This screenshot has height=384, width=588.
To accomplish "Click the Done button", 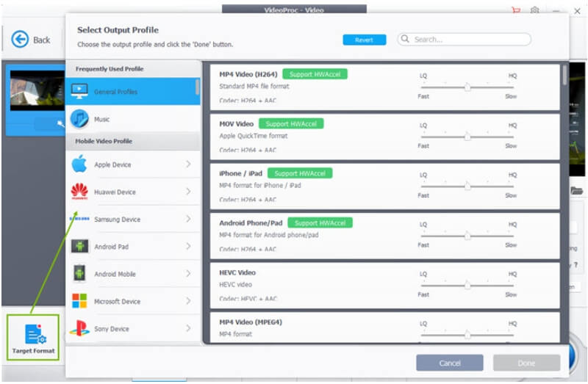I will tap(526, 363).
